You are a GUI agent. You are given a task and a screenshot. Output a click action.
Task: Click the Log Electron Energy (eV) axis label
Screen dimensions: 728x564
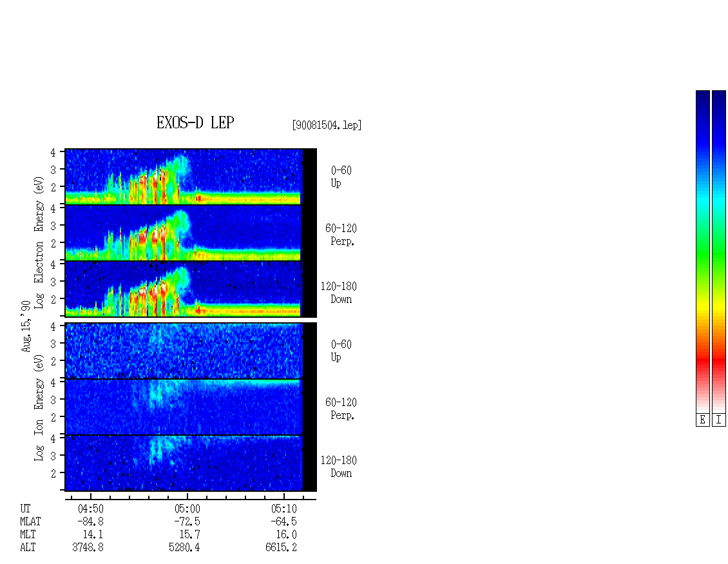click(39, 242)
